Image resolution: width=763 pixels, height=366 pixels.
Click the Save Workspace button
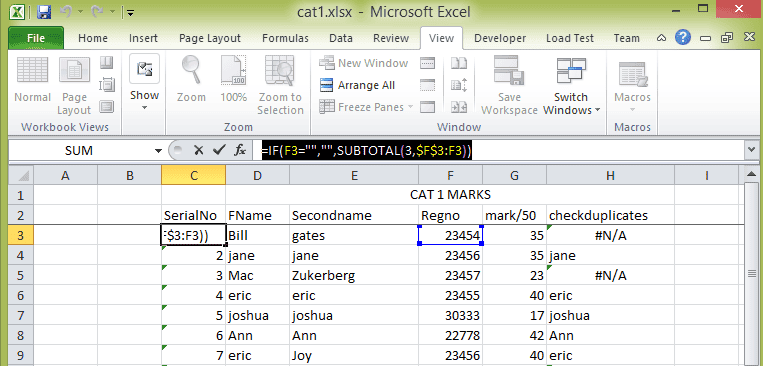[x=509, y=85]
